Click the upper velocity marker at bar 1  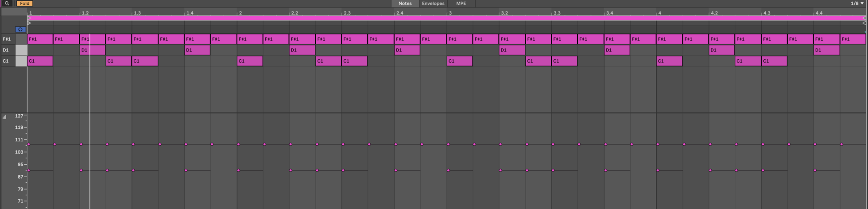tap(29, 144)
